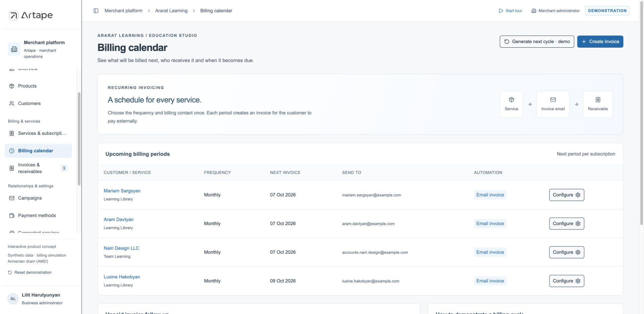Screen dimensions: 644x314
Task: Click the NEXT INVOICE column header
Action: pyautogui.click(x=285, y=173)
